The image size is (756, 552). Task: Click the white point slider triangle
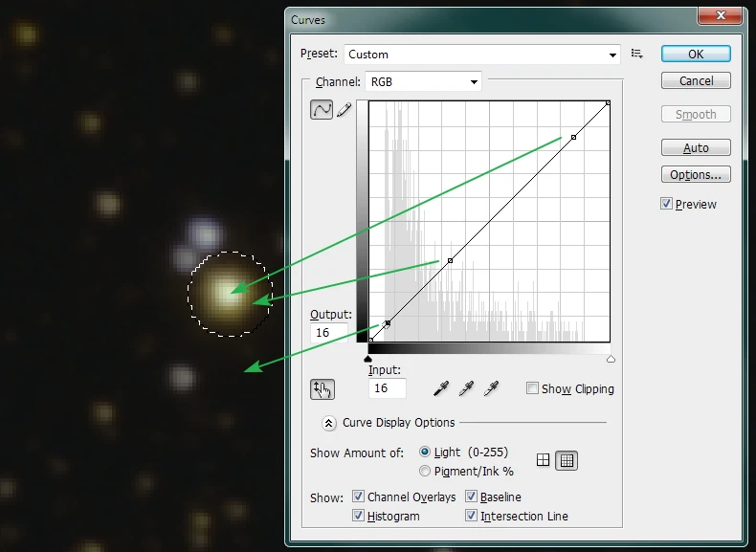point(611,359)
